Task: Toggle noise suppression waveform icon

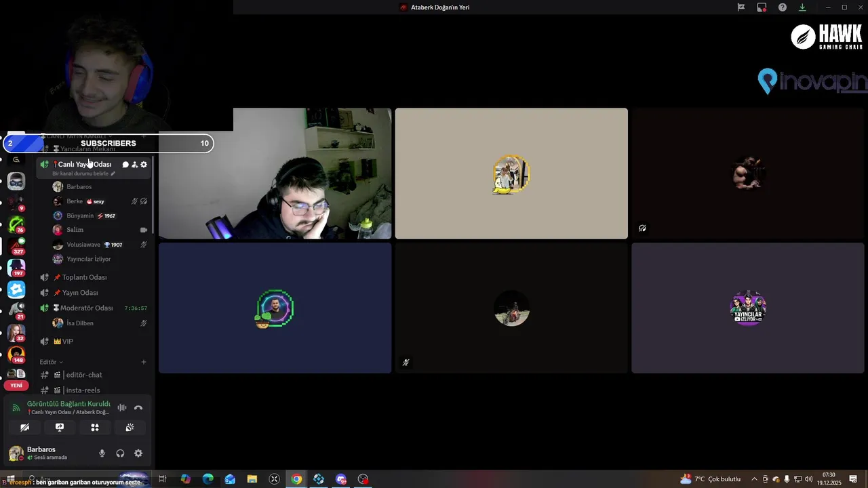Action: click(122, 407)
